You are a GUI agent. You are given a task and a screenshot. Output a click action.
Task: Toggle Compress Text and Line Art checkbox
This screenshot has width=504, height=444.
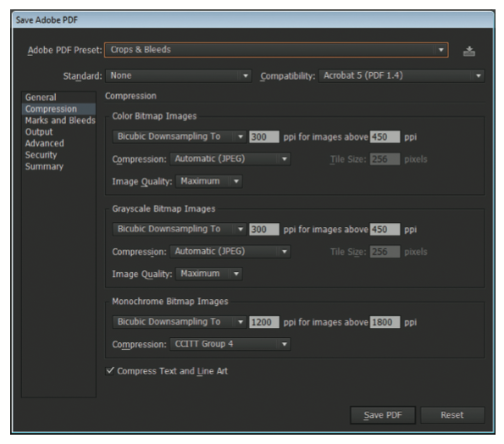pos(110,370)
